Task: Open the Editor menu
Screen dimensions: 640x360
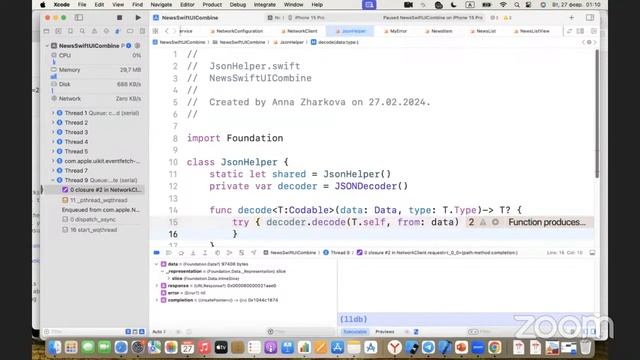Action: coord(187,4)
